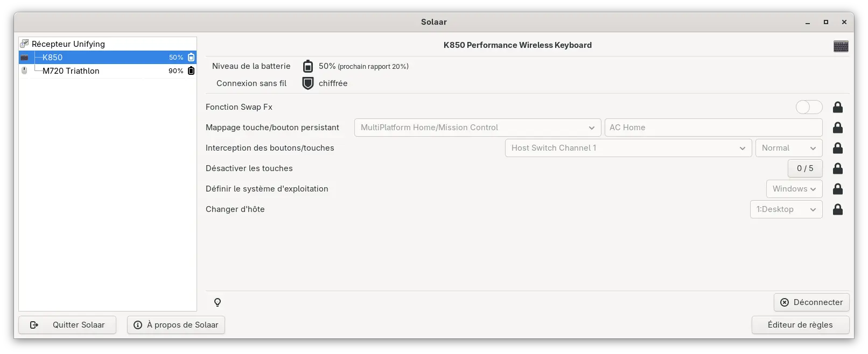Click the battery icon beside 50% prochain rapport

(x=308, y=66)
